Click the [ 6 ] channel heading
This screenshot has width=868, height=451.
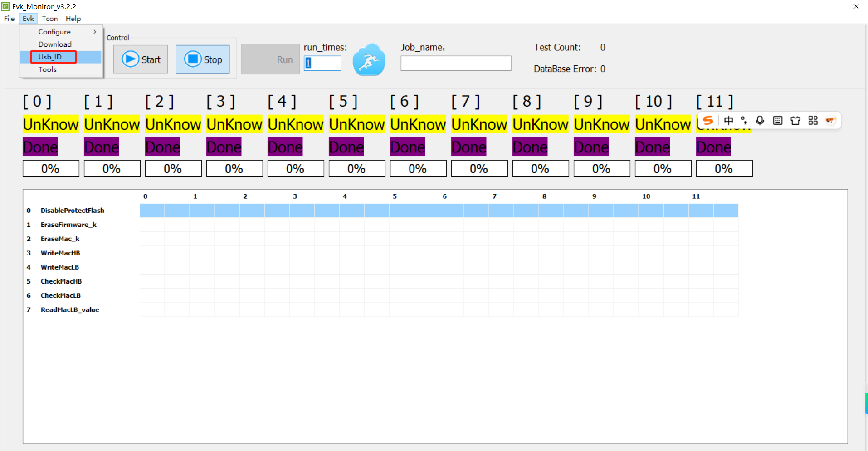click(x=405, y=101)
